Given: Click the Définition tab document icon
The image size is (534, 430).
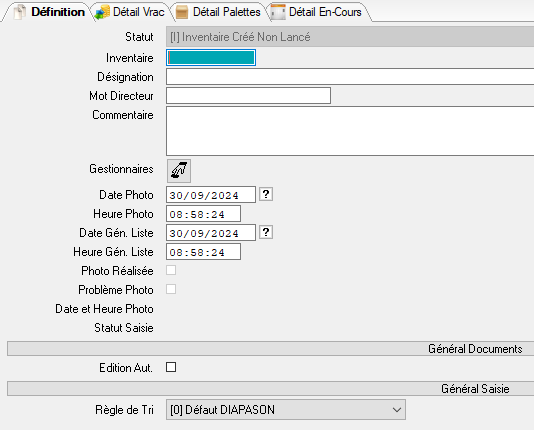Looking at the screenshot, I should [x=20, y=12].
